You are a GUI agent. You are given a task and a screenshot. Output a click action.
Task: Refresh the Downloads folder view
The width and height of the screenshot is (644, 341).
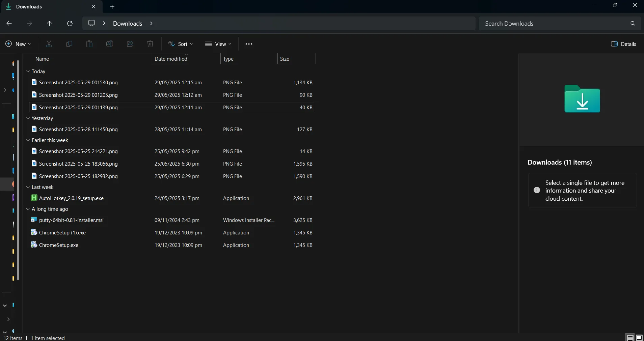pyautogui.click(x=70, y=23)
